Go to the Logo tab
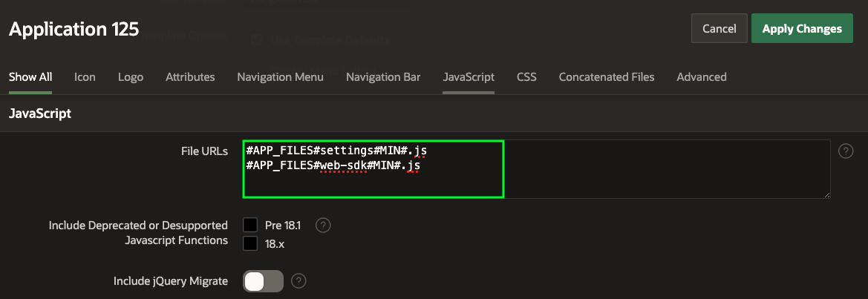Viewport: 868px width, 299px height. tap(131, 77)
